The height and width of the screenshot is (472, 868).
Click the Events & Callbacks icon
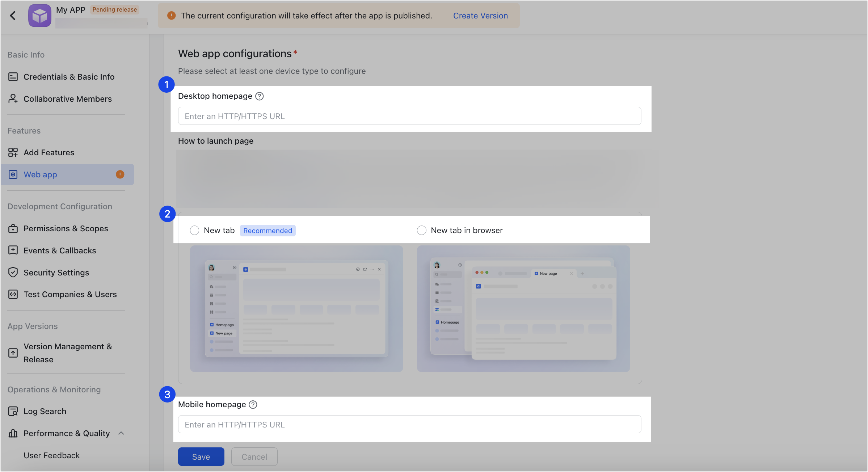(x=13, y=250)
